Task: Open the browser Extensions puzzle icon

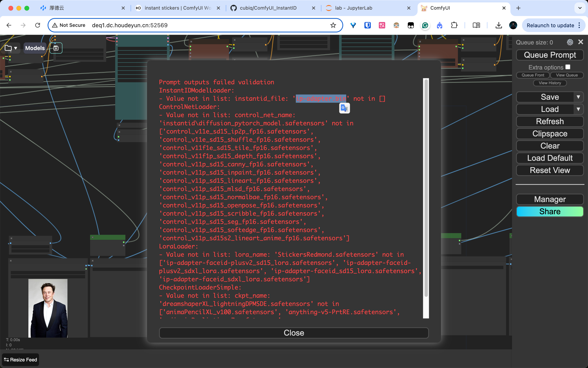Action: click(x=454, y=25)
